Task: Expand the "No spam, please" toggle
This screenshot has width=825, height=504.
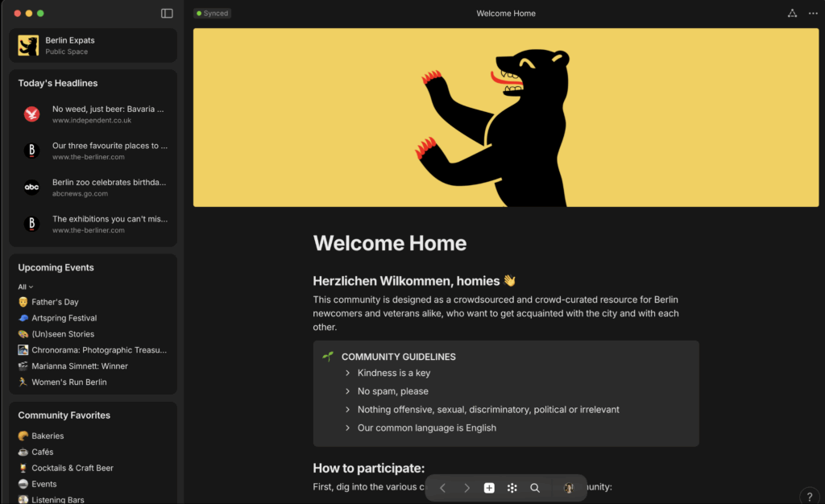Action: tap(348, 392)
